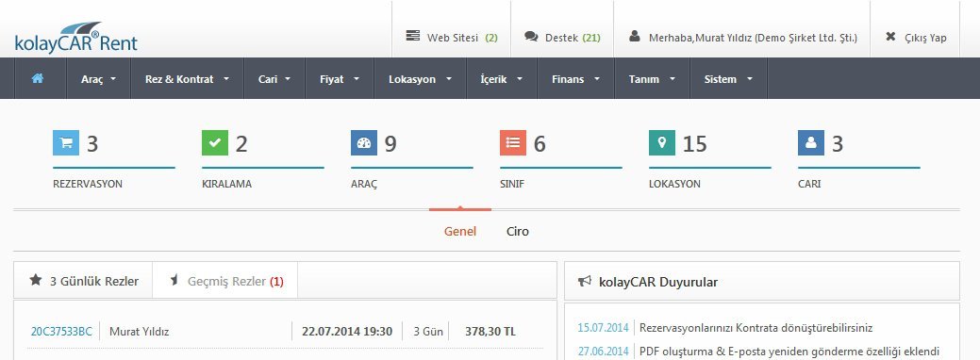The image size is (980, 360).
Task: Click the megaphone icon in Duyurular header
Action: coord(585,281)
